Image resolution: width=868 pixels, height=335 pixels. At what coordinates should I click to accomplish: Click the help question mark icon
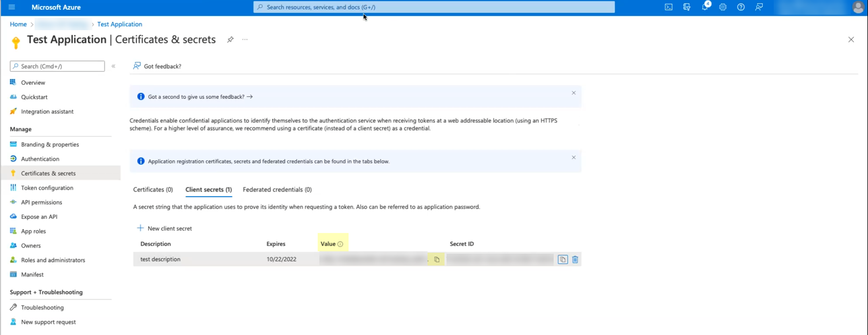741,7
